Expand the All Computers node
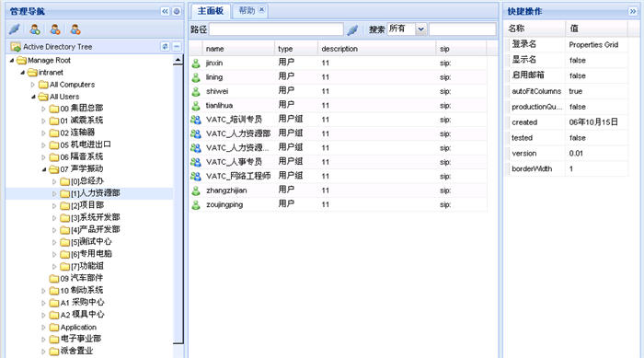644x358 pixels. 33,85
